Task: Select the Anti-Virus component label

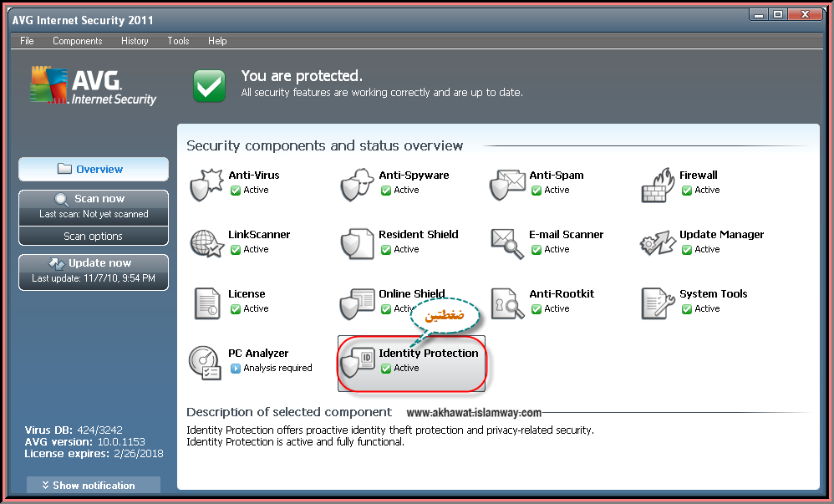Action: pos(254,175)
